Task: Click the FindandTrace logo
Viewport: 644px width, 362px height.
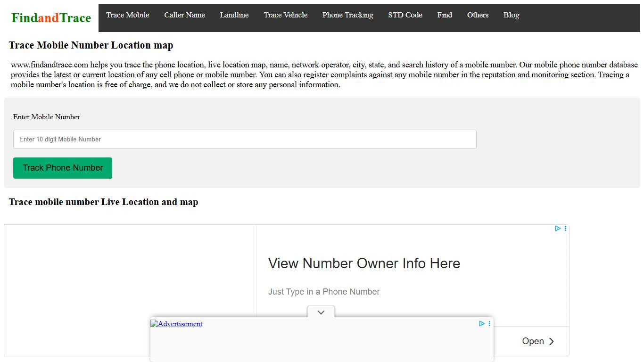Action: (50, 18)
